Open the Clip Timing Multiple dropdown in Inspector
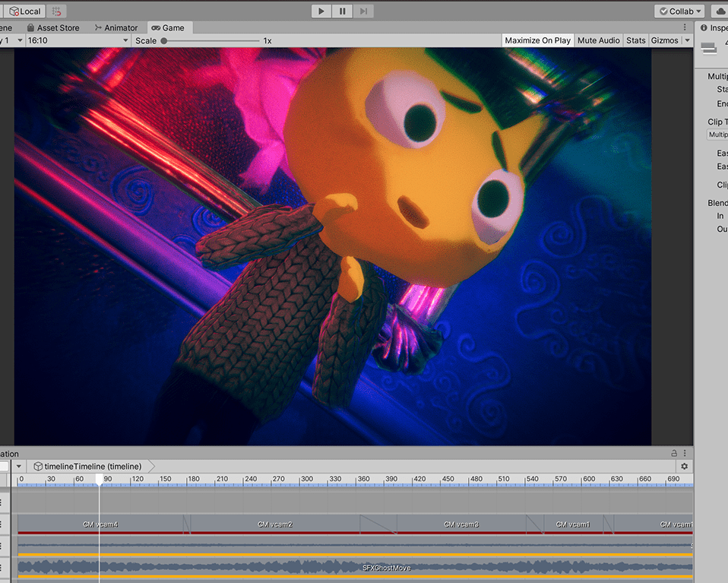Viewport: 728px width, 583px height. pyautogui.click(x=717, y=135)
